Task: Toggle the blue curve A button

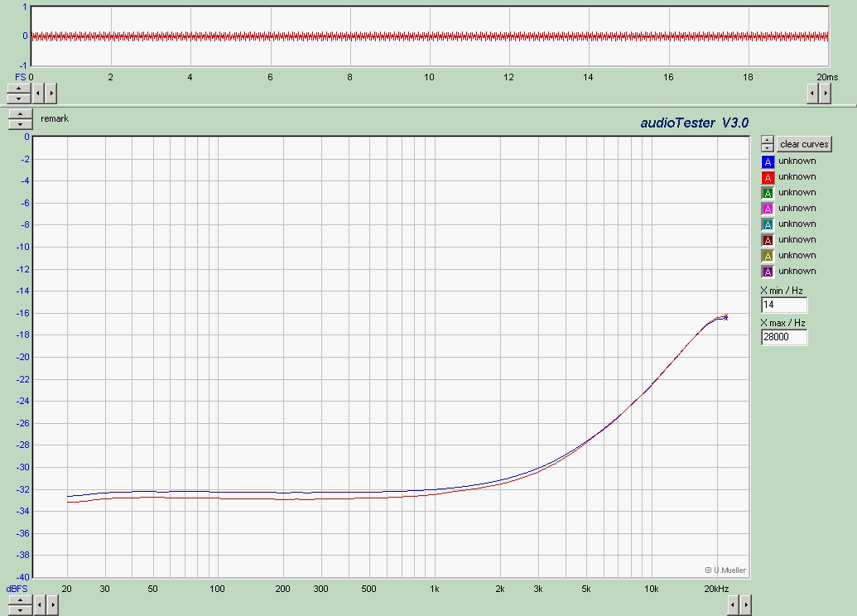Action: pos(768,162)
